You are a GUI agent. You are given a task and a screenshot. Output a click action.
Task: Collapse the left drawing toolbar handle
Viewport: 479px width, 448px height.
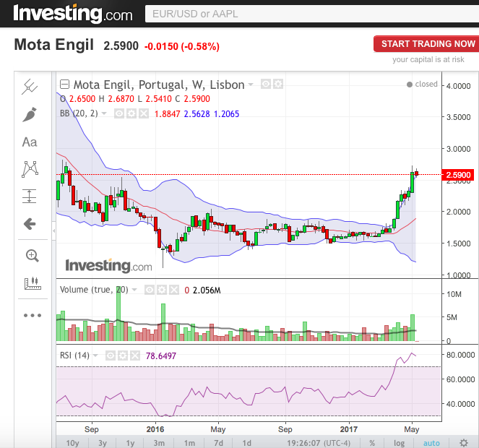tap(53, 231)
